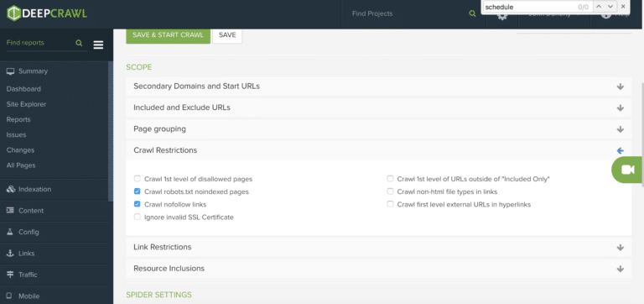Open the Mobile section
644x304 pixels.
[29, 296]
